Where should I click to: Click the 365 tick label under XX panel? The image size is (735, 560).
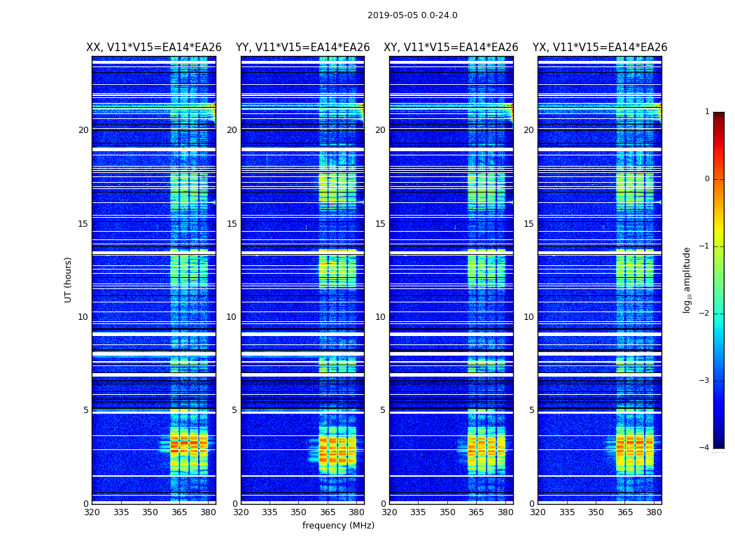[x=179, y=512]
